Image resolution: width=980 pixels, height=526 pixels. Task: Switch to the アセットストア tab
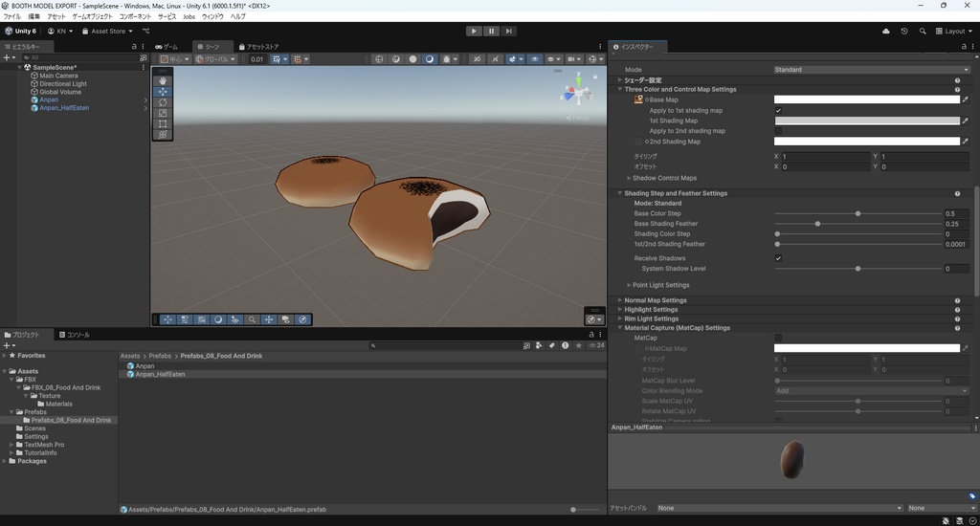(x=258, y=47)
